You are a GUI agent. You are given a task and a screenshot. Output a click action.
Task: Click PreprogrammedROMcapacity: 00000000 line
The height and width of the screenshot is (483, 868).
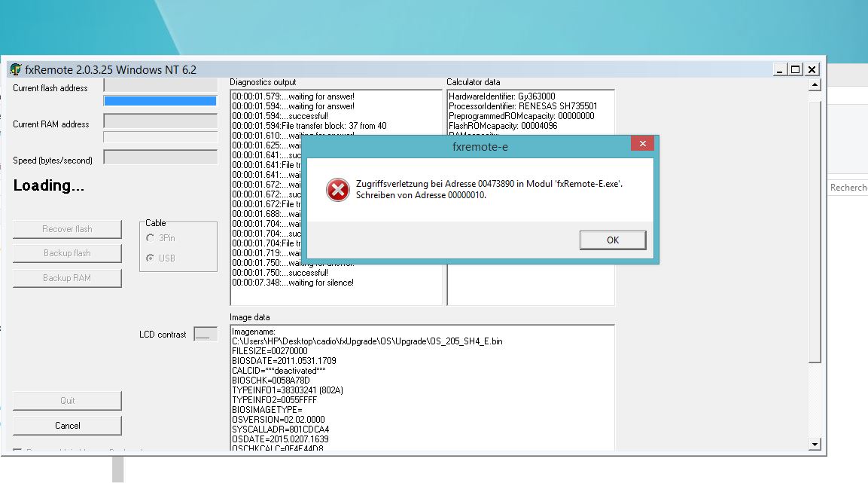pyautogui.click(x=522, y=116)
